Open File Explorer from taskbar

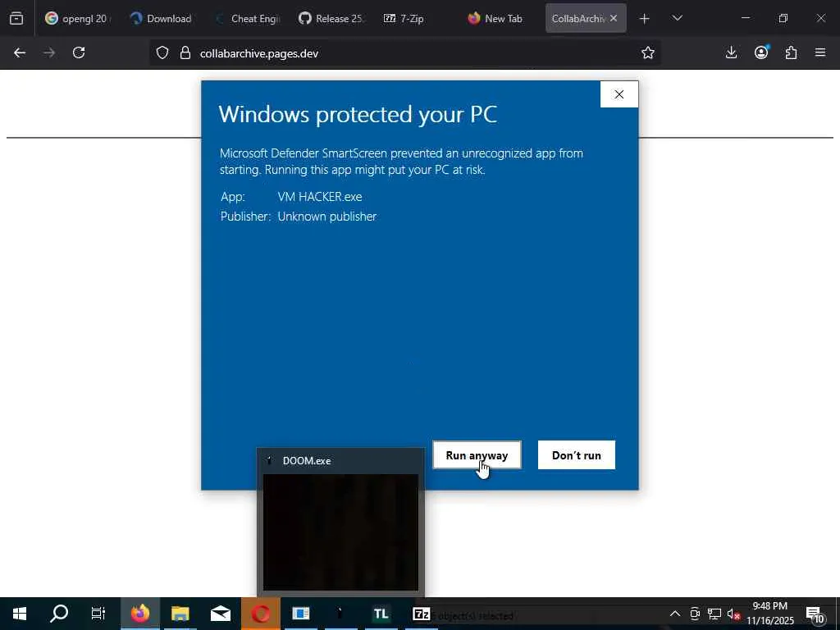point(180,614)
